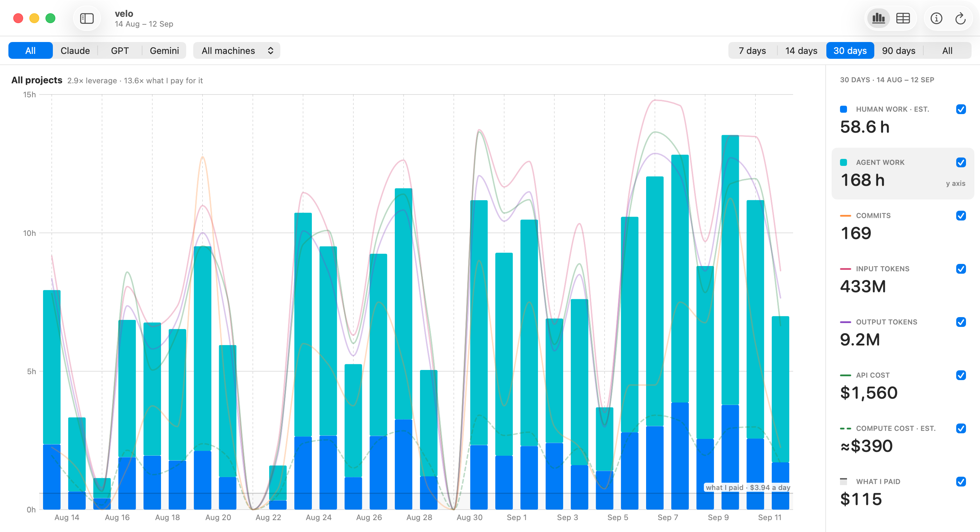Click the Sep 9 axis label
Image resolution: width=980 pixels, height=532 pixels.
pos(718,518)
